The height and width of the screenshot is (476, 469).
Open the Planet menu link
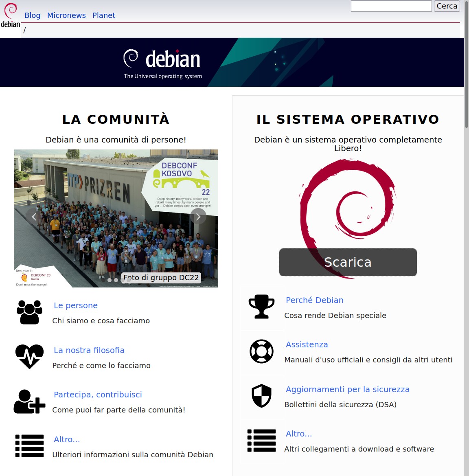point(104,15)
